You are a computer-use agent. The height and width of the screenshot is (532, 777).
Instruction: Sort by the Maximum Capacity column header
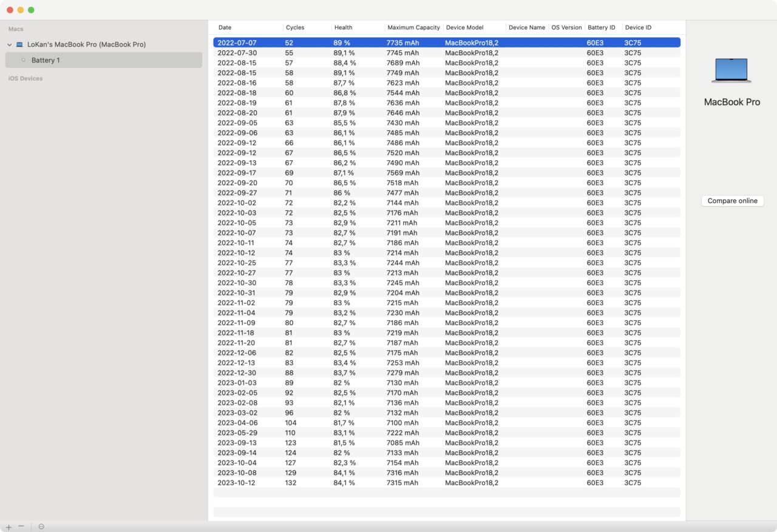tap(413, 27)
